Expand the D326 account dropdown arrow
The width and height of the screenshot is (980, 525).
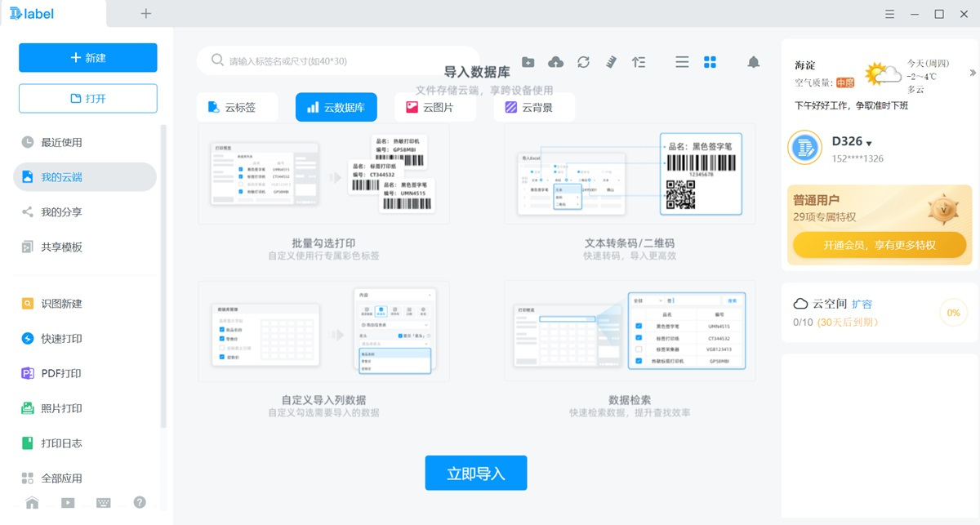coord(869,143)
